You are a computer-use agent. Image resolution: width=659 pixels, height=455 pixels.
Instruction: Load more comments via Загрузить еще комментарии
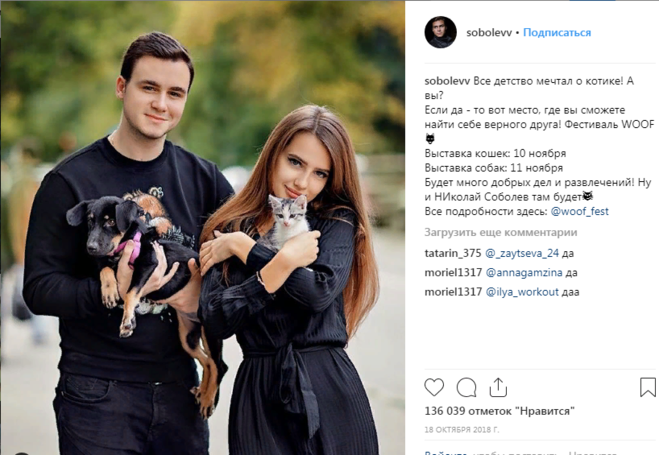[x=501, y=232]
